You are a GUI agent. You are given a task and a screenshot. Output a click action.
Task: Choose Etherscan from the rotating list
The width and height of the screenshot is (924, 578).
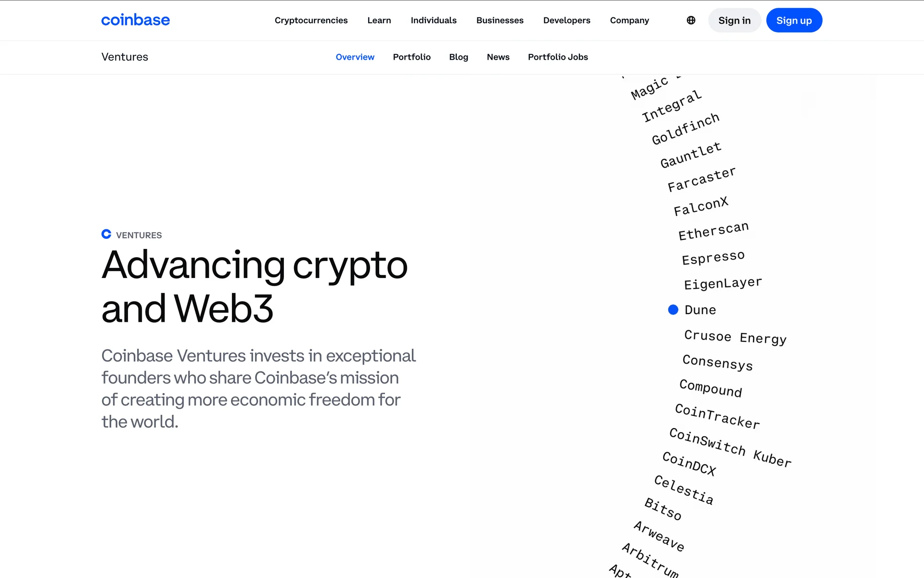pyautogui.click(x=713, y=231)
